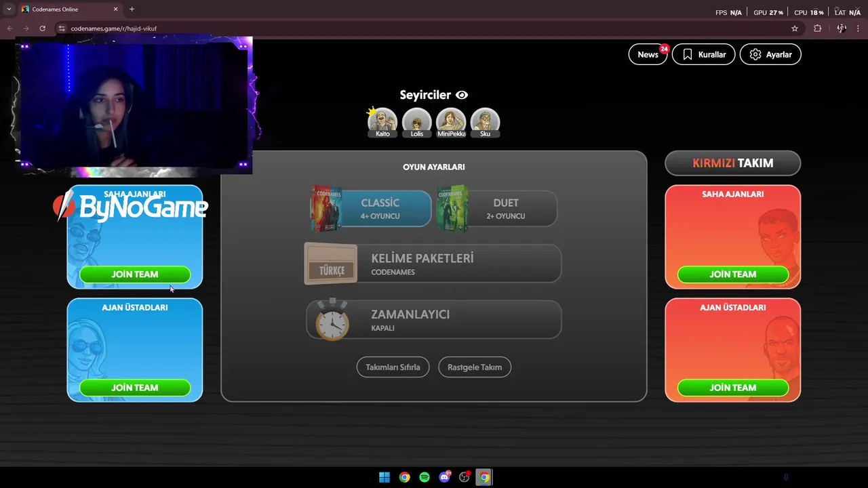
Task: Open Spotify from the taskbar
Action: (425, 477)
